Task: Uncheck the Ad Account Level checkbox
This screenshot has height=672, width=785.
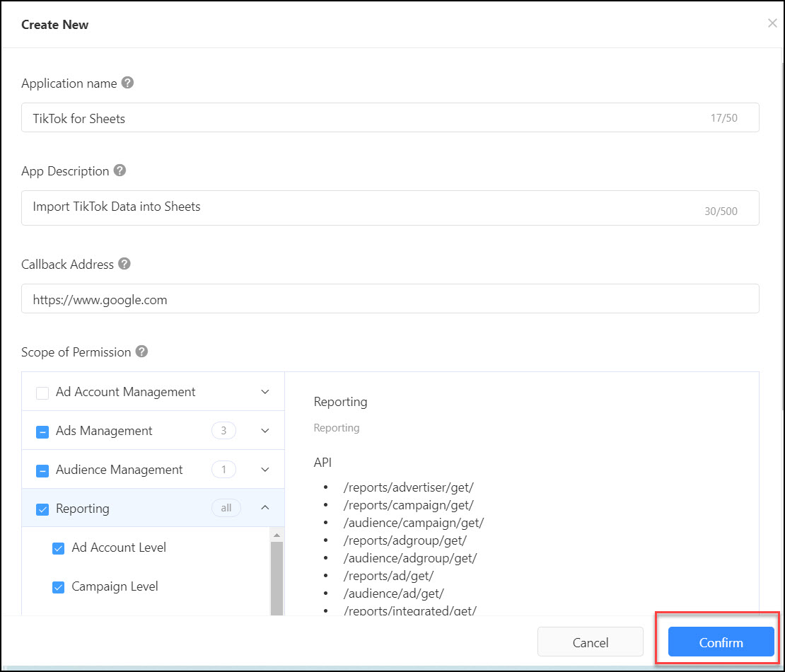Action: click(x=59, y=548)
